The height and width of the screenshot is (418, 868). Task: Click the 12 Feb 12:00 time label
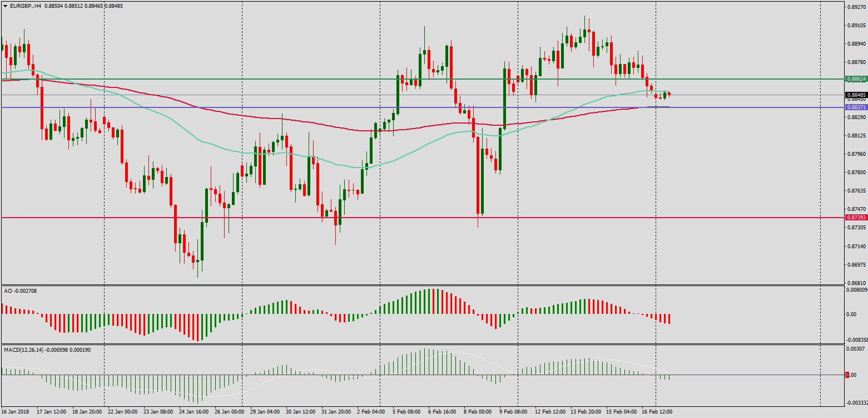coord(549,412)
